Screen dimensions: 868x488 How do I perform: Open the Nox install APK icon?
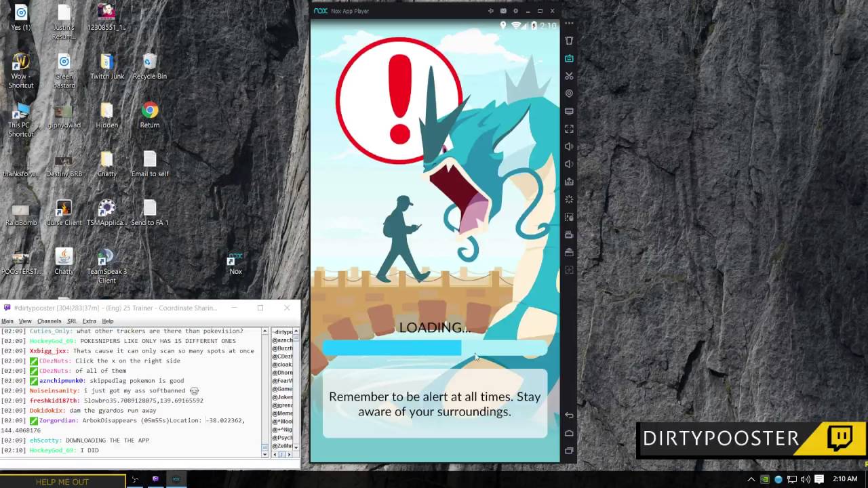coord(569,182)
